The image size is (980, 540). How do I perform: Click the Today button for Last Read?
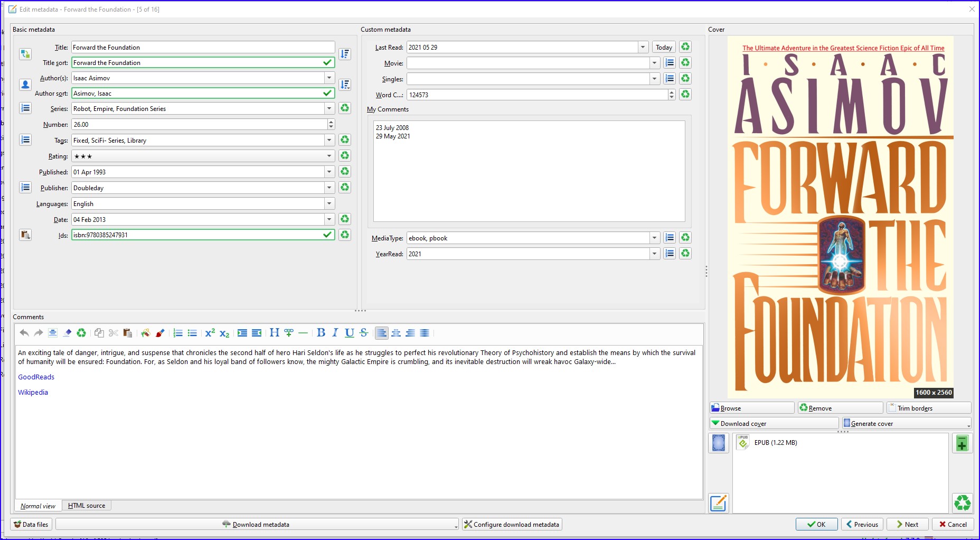(x=664, y=47)
